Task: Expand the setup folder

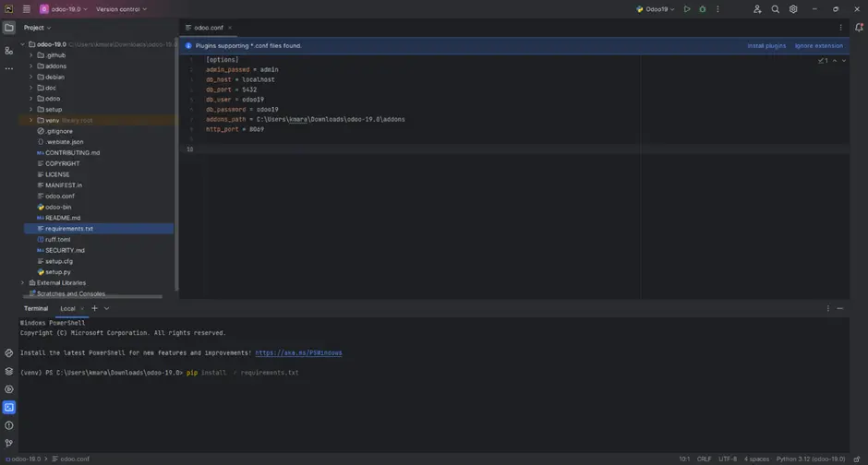Action: pos(31,110)
